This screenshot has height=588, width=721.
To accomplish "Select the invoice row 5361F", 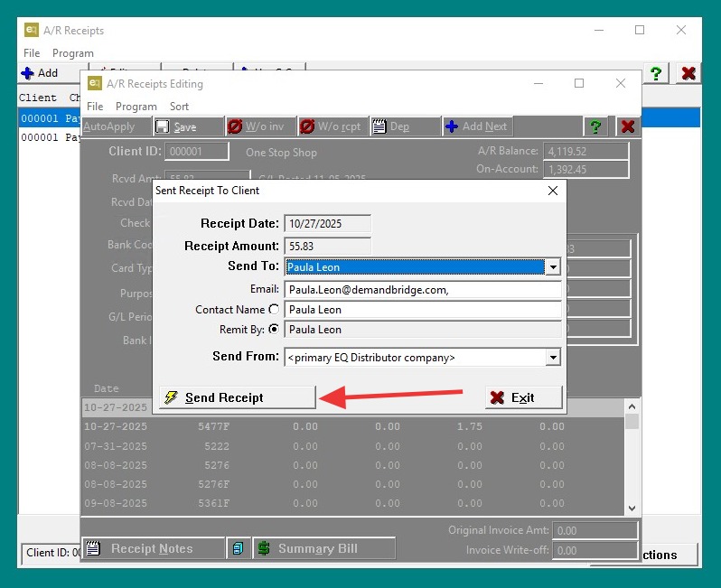I will coord(353,503).
